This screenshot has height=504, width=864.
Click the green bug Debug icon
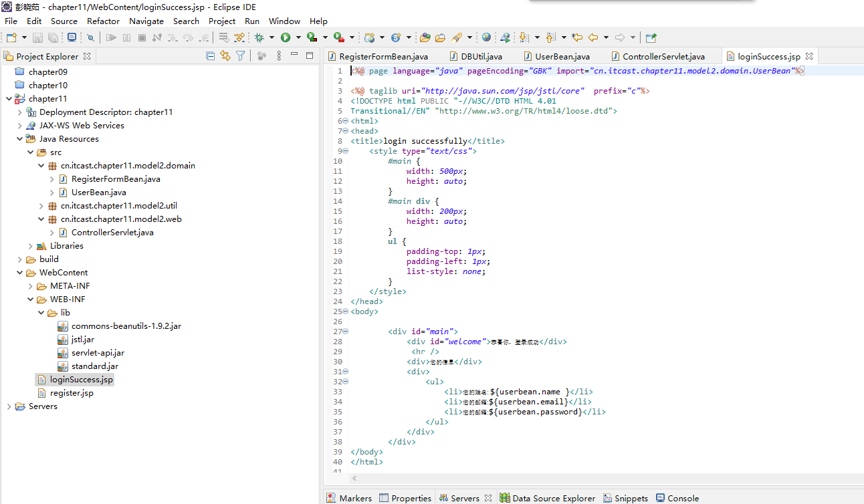tap(259, 38)
